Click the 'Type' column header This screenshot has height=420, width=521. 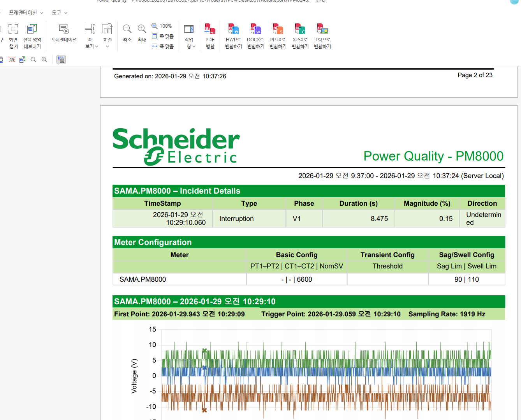249,203
